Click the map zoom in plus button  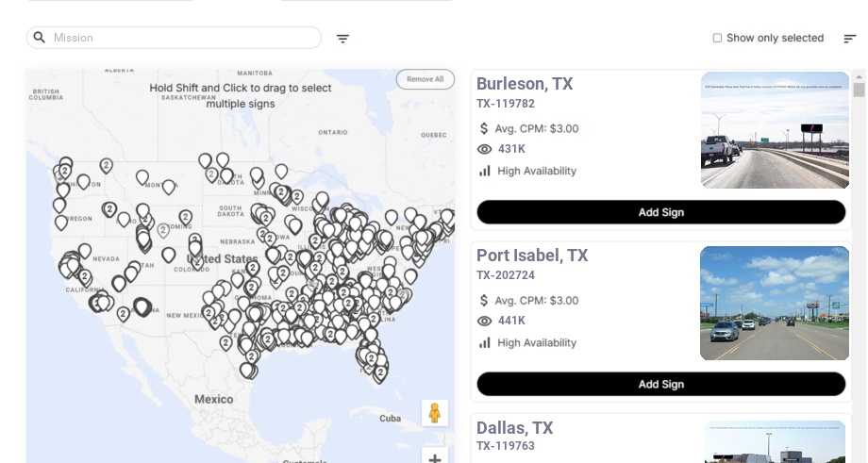click(435, 457)
